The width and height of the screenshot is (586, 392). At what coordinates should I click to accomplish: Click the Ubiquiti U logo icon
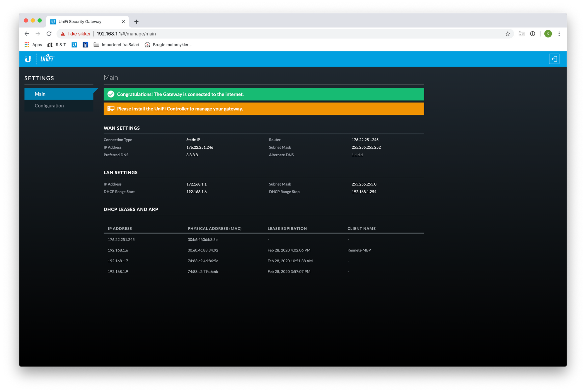(28, 59)
